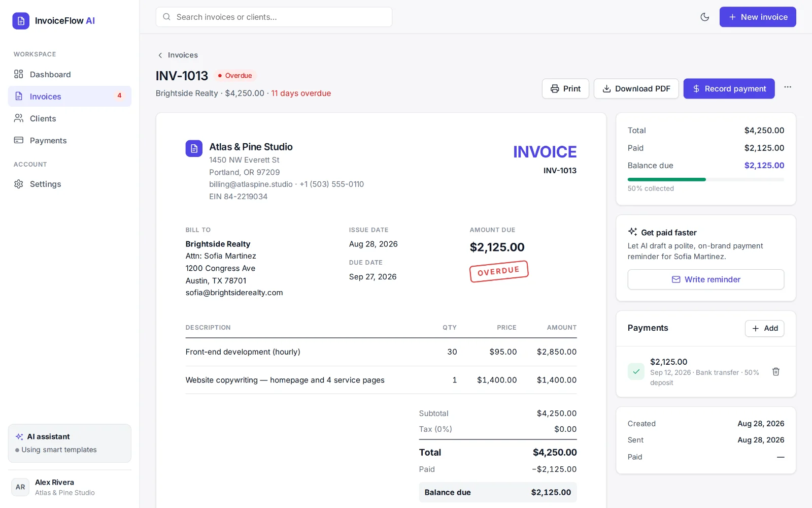Click the 50% collected progress bar
The width and height of the screenshot is (812, 508).
706,179
